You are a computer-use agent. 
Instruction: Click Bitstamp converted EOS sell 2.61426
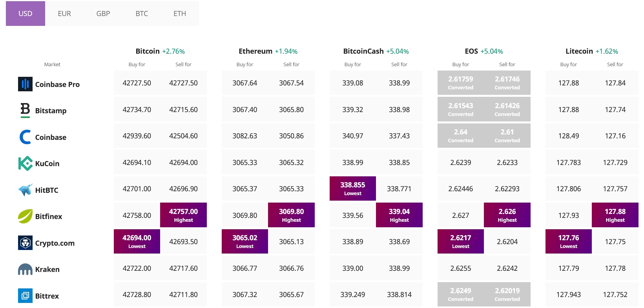pyautogui.click(x=507, y=109)
